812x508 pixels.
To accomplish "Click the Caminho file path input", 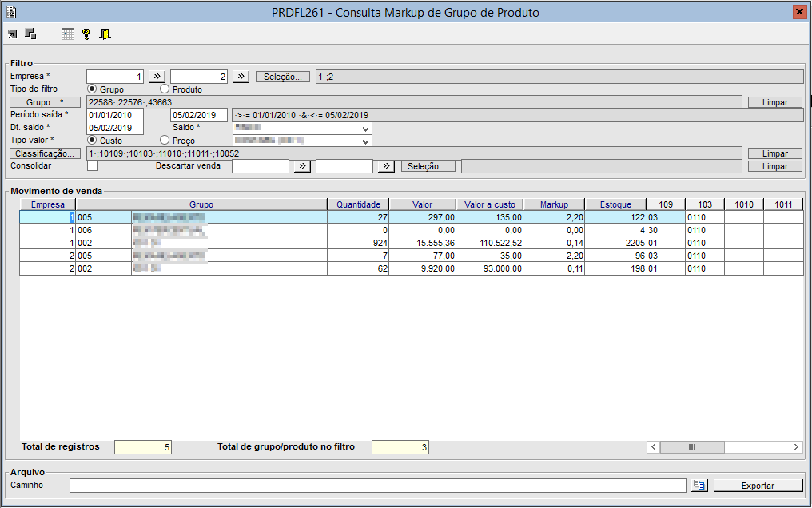I will coord(378,486).
